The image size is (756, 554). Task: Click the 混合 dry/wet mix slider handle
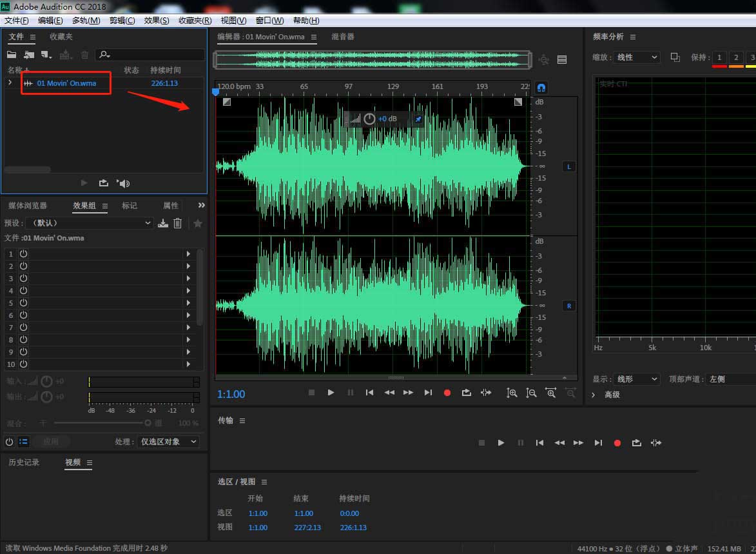coord(148,423)
